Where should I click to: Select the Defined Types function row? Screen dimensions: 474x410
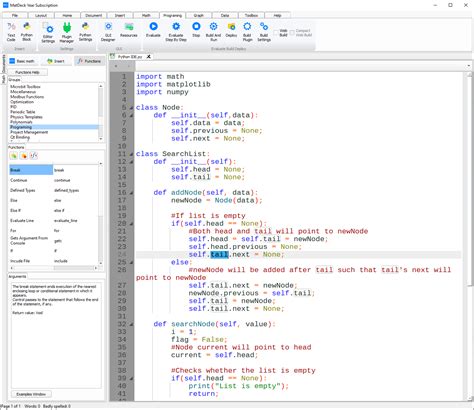[54, 190]
